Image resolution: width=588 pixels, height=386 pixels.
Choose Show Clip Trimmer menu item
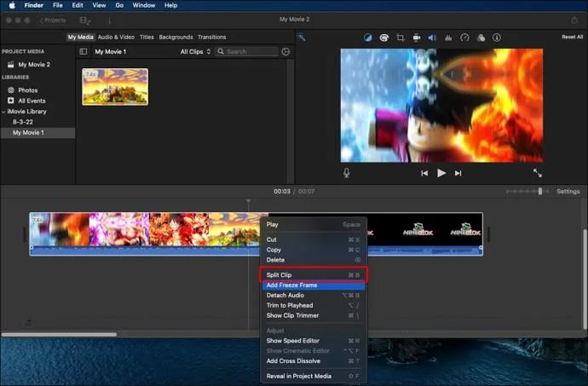point(314,315)
